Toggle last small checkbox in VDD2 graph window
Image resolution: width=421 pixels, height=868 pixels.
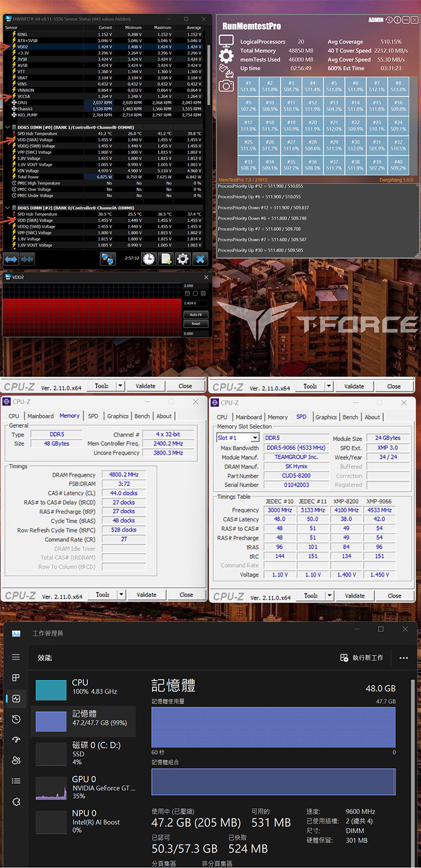[x=203, y=293]
